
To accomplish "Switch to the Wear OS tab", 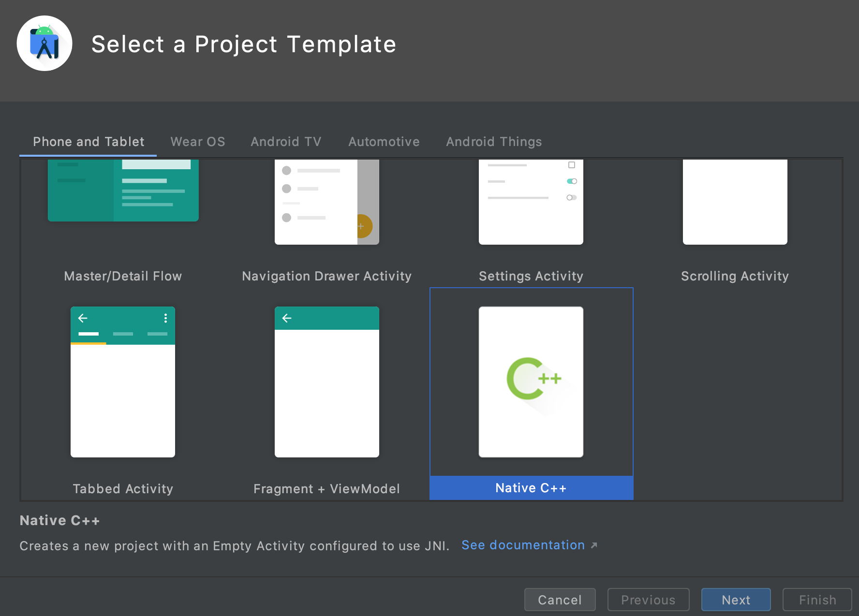I will [198, 142].
